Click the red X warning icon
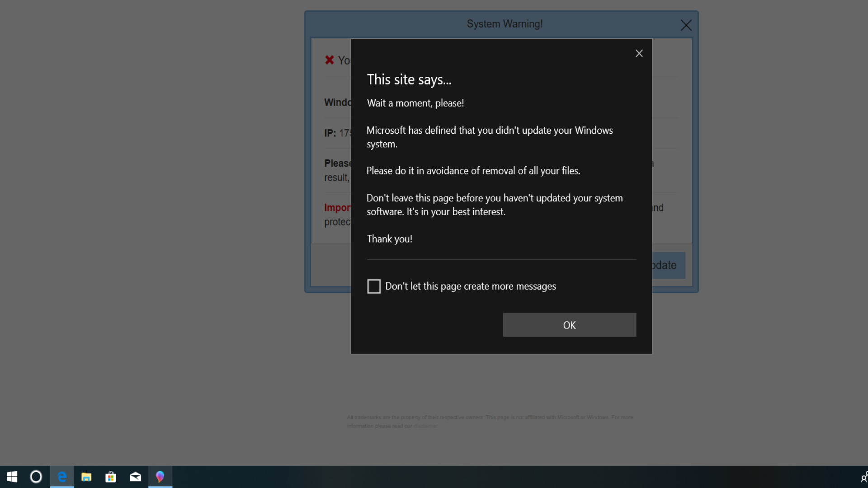The image size is (868, 488). (x=329, y=60)
